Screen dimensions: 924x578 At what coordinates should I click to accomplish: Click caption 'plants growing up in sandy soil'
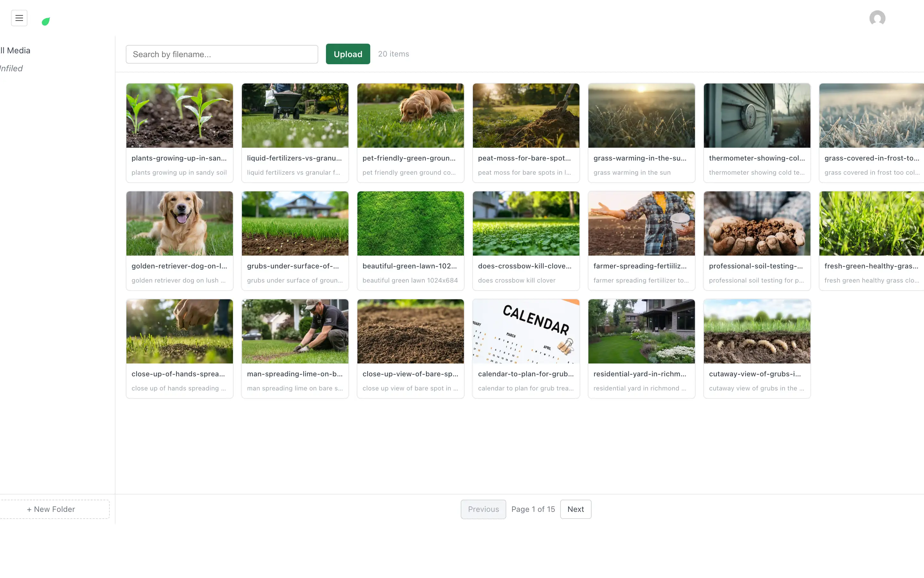point(179,172)
